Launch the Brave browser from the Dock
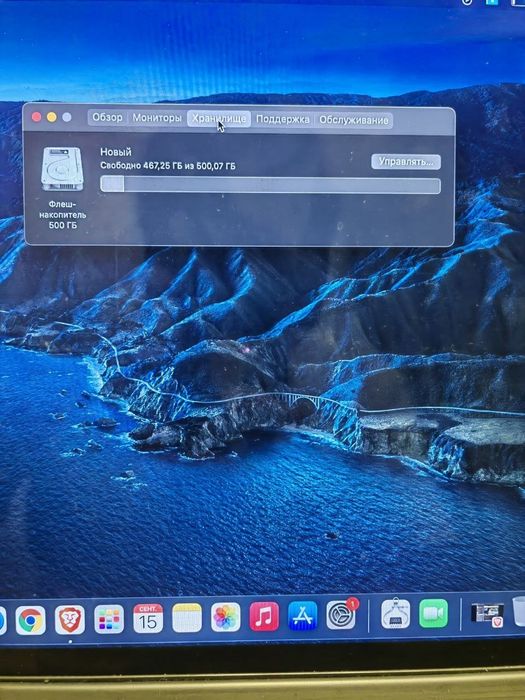 (70, 620)
